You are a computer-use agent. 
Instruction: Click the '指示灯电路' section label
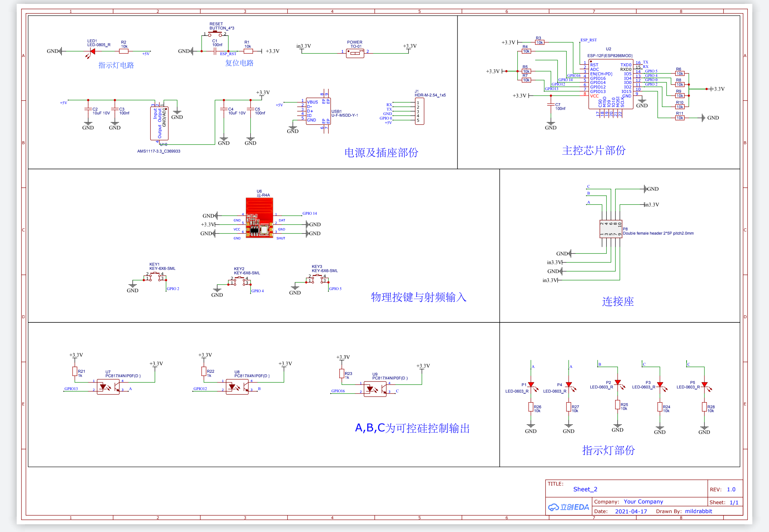pyautogui.click(x=116, y=65)
